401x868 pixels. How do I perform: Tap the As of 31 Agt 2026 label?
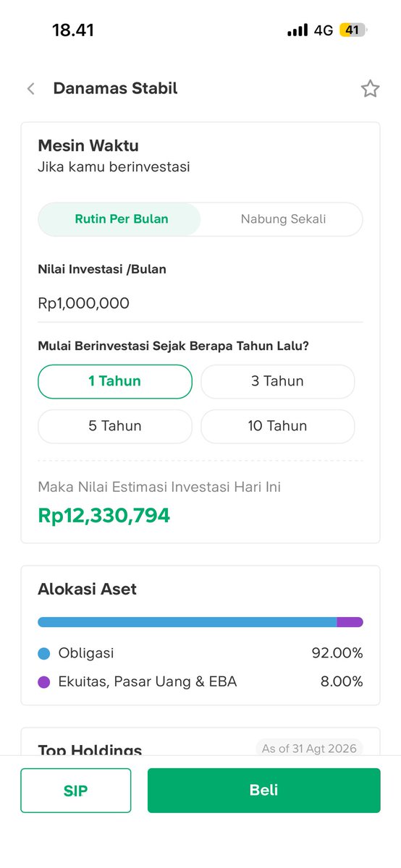[309, 748]
